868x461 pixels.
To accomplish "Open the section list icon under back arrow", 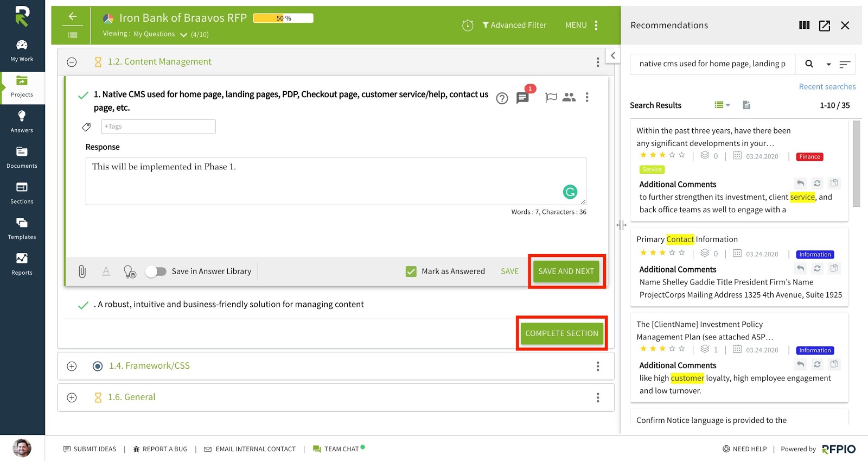I will point(73,35).
